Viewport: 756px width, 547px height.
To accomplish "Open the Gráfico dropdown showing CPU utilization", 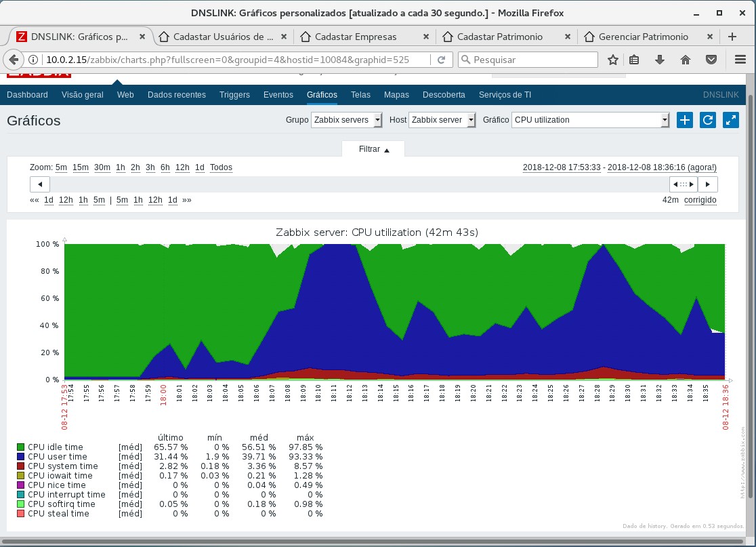I will (x=591, y=120).
